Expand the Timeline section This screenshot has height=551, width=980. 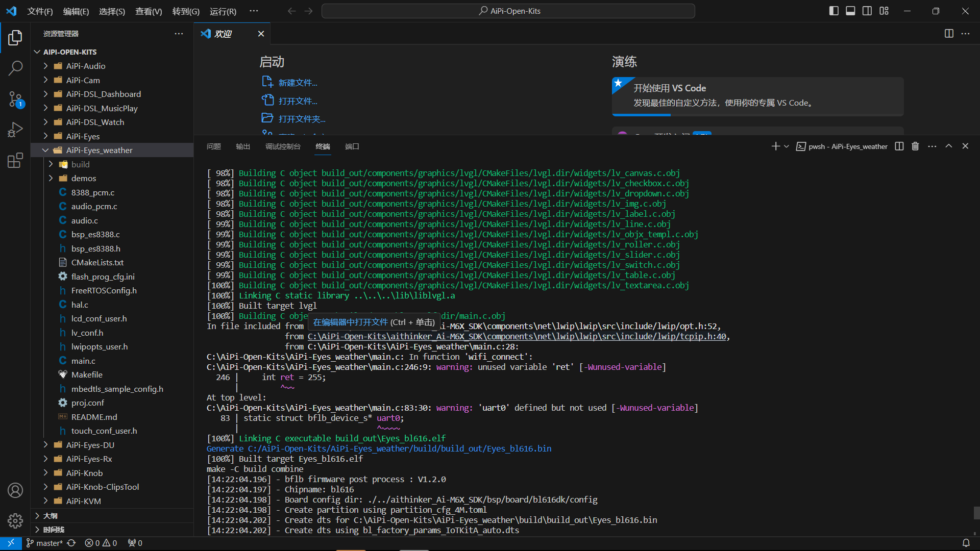coord(112,530)
